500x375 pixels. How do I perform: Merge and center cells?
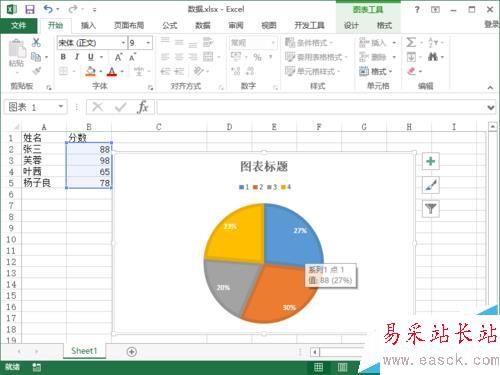pyautogui.click(x=208, y=57)
